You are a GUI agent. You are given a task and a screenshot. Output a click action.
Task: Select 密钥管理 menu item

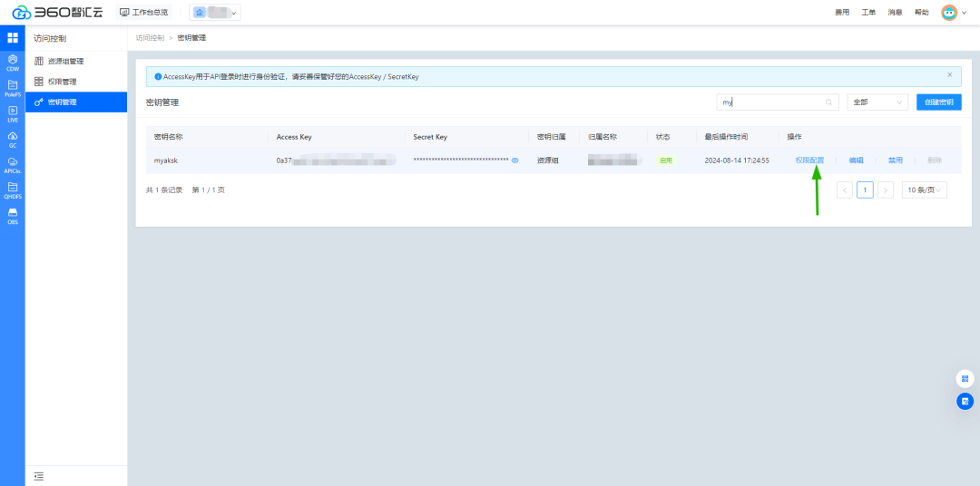click(76, 102)
